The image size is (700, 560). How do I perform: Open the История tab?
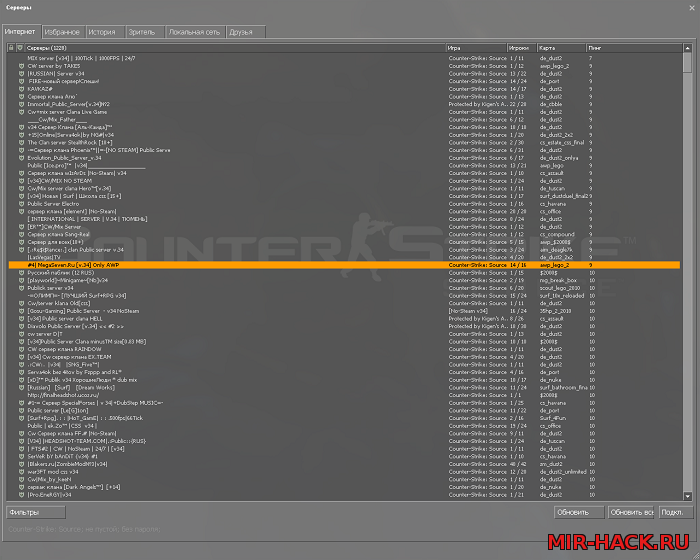tap(102, 32)
